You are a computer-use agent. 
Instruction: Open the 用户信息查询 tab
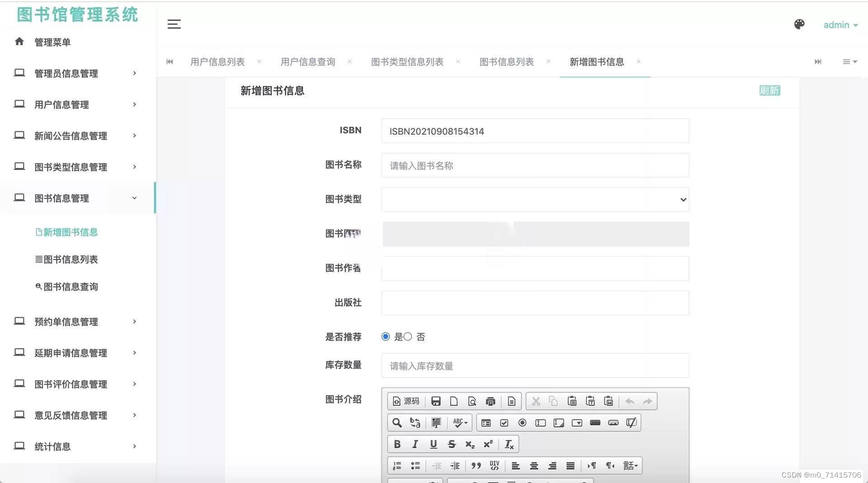pos(307,62)
